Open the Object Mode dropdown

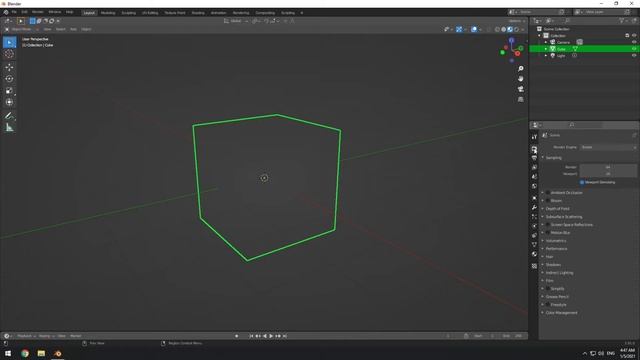click(22, 29)
